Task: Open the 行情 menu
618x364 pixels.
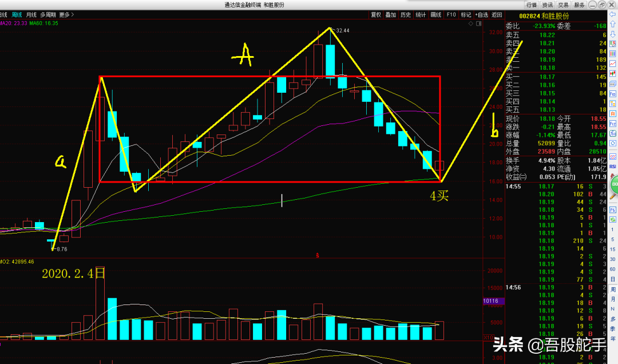Action: click(x=531, y=5)
